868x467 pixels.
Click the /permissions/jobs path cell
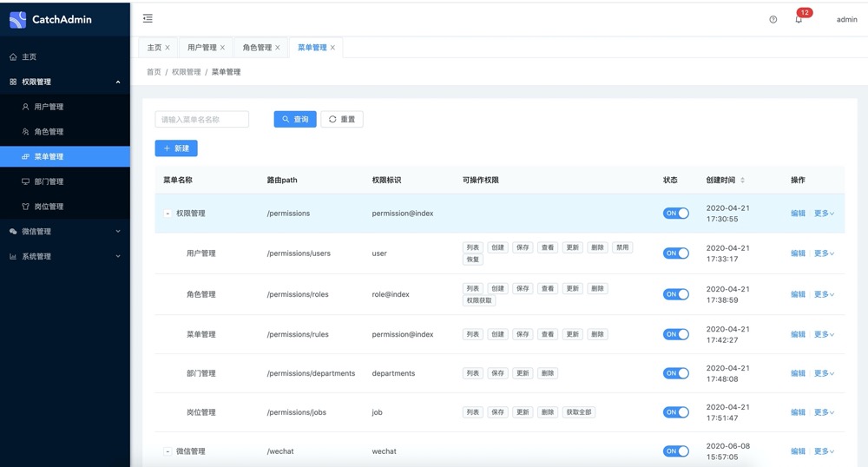click(x=297, y=412)
